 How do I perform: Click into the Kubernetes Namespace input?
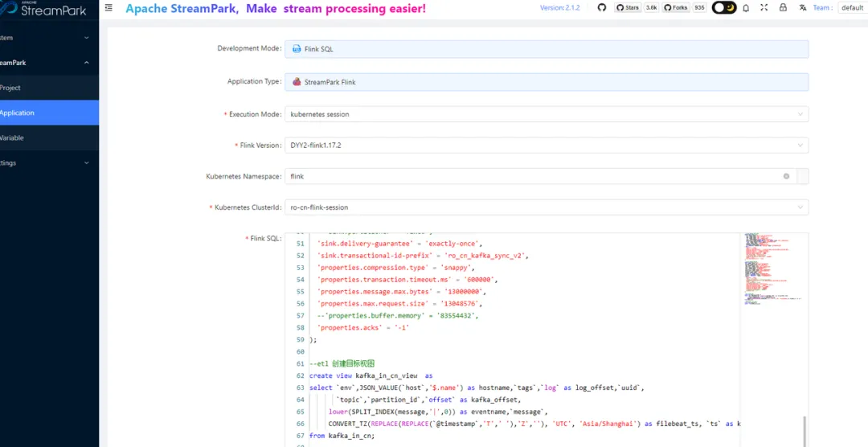coord(530,176)
